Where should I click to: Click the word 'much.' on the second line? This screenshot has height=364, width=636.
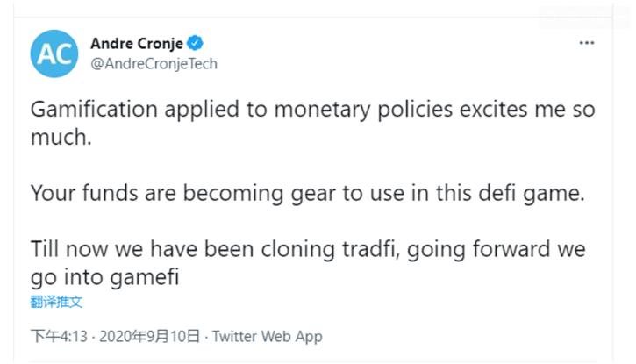tap(60, 136)
